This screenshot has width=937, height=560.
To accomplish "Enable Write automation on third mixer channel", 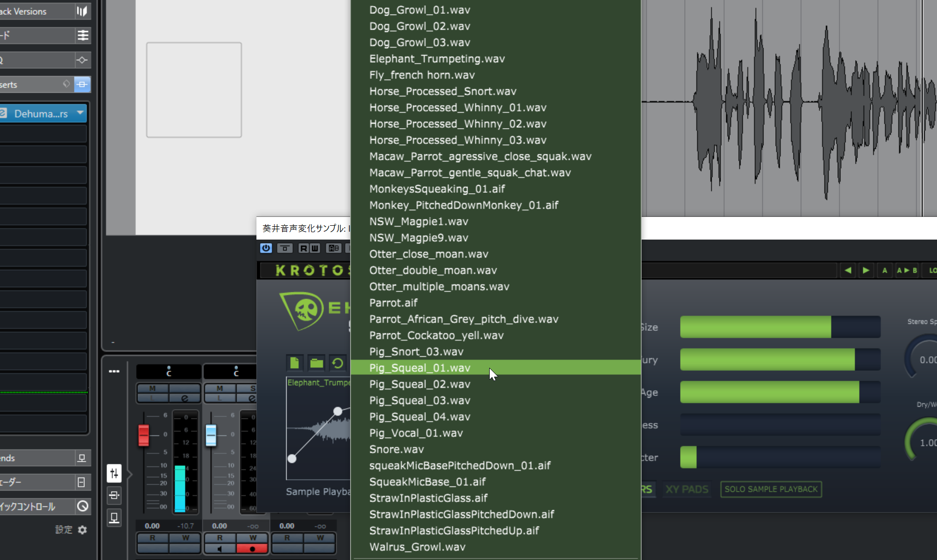I will (x=320, y=538).
